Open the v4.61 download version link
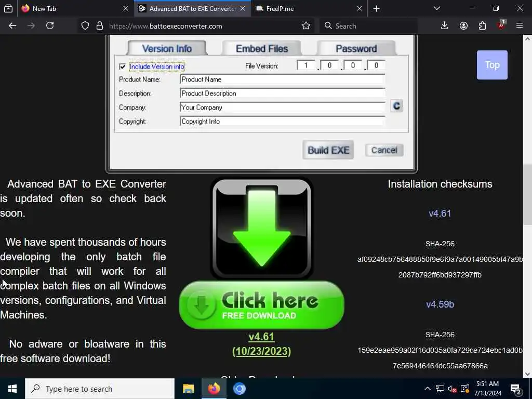The image size is (532, 399). click(x=261, y=337)
